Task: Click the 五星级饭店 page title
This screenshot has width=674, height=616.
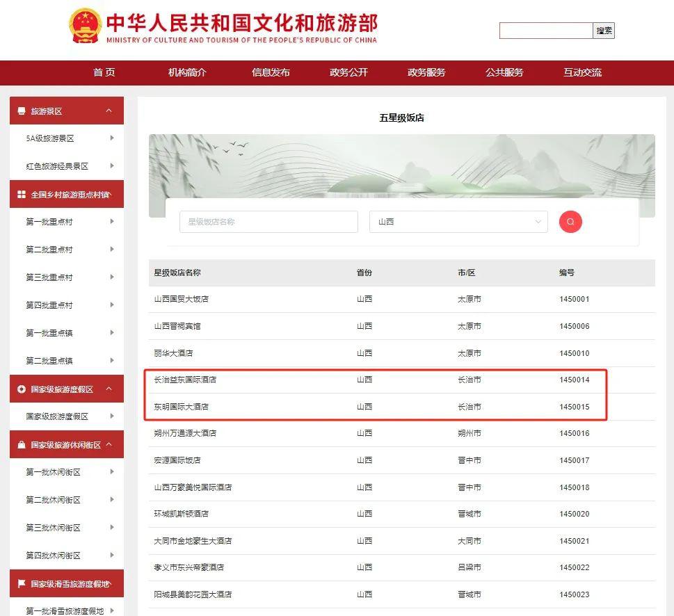Action: (401, 117)
